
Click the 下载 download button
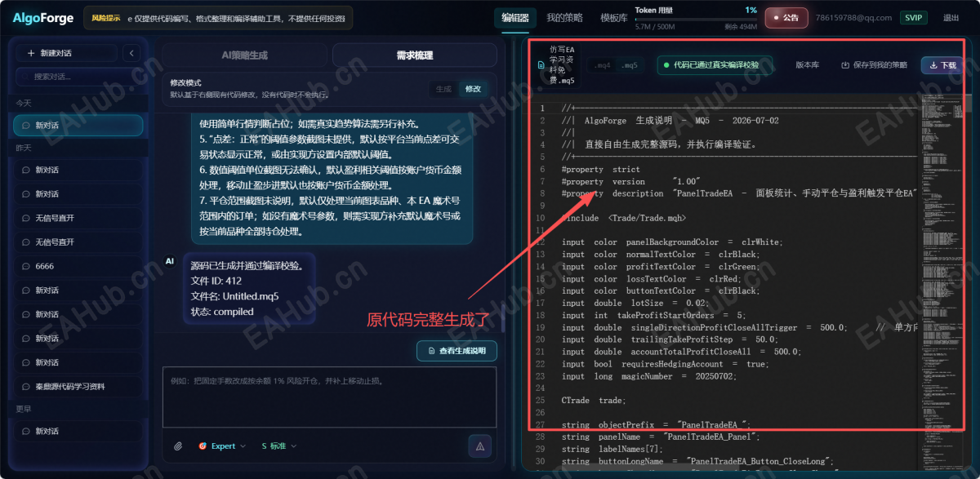(942, 65)
